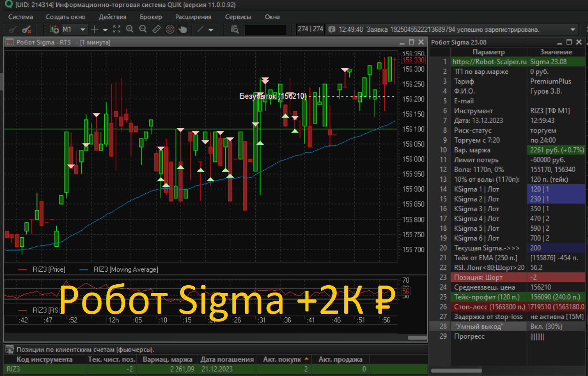Open the Окна menu
The height and width of the screenshot is (376, 588).
tap(272, 17)
